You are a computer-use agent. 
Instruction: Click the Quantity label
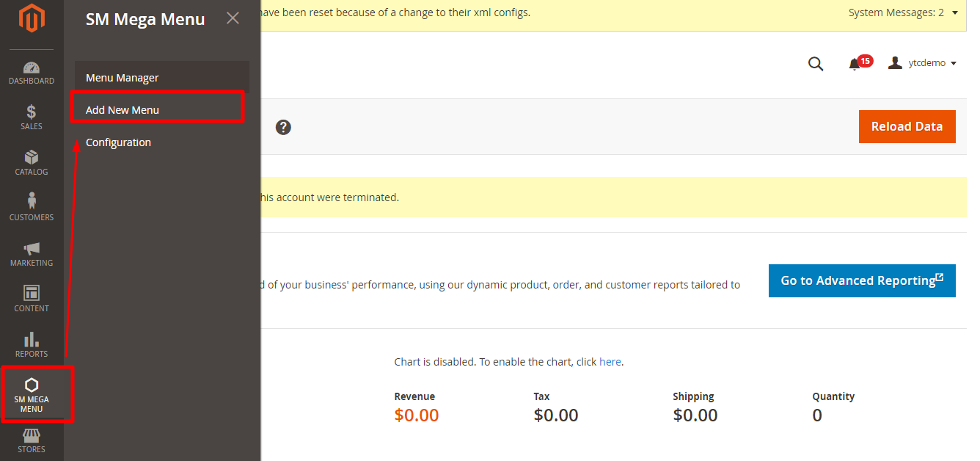(833, 396)
